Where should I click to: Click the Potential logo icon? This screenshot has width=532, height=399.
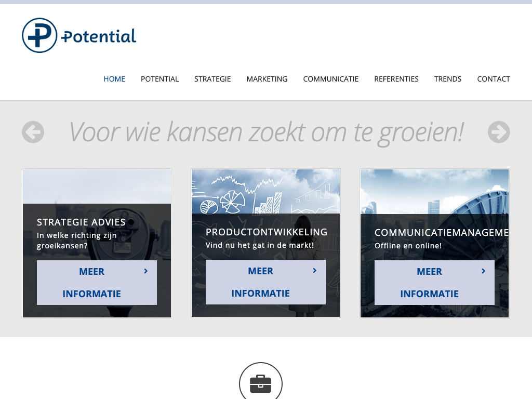coord(39,35)
